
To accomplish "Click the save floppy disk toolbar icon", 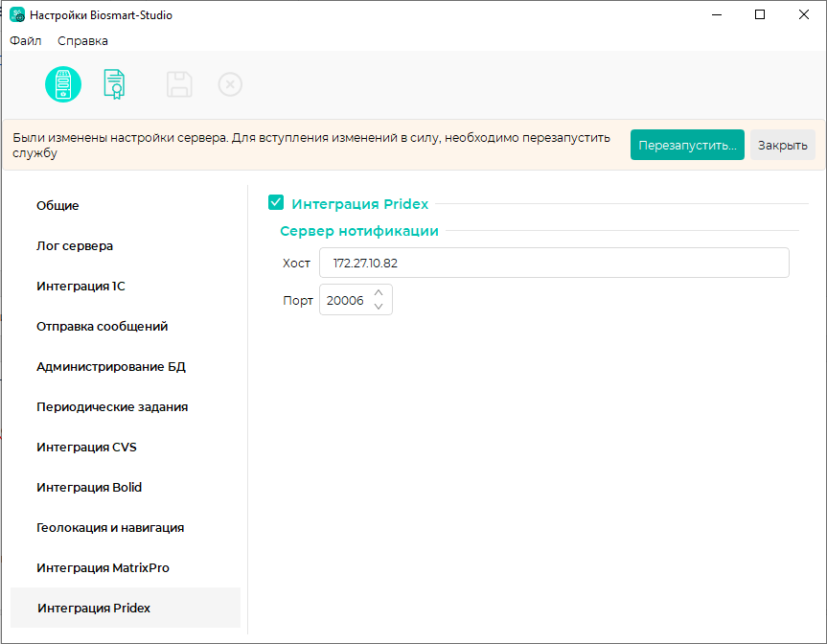I will click(179, 84).
